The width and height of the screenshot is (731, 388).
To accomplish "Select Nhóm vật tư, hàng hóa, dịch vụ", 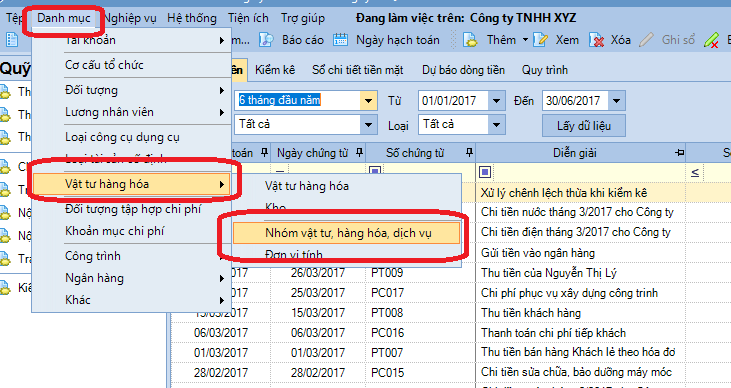I will pyautogui.click(x=346, y=233).
